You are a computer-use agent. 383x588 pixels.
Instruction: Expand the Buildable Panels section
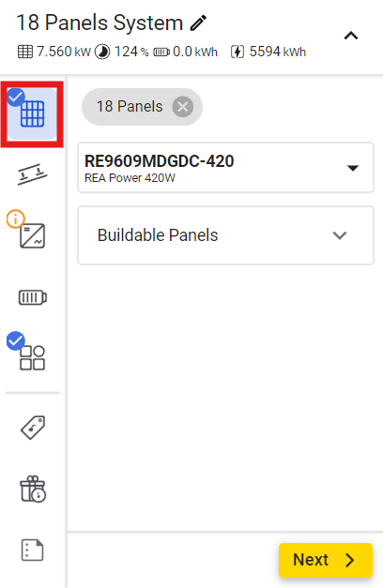click(225, 235)
